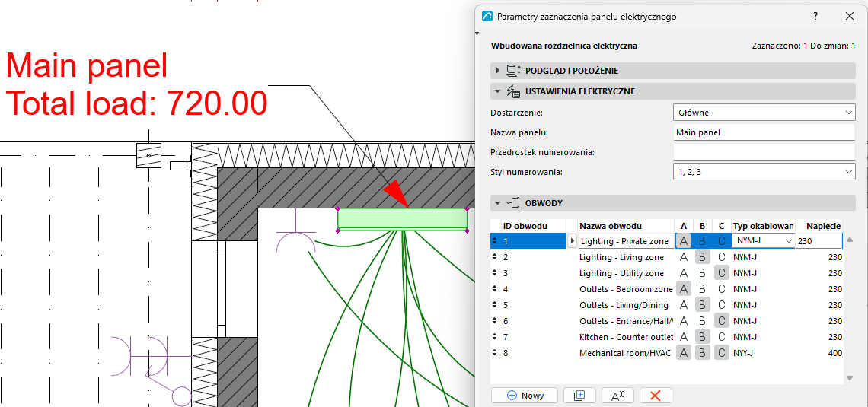Viewport: 868px width, 407px height.
Task: Click the Nowy button to add circuit
Action: tap(525, 396)
